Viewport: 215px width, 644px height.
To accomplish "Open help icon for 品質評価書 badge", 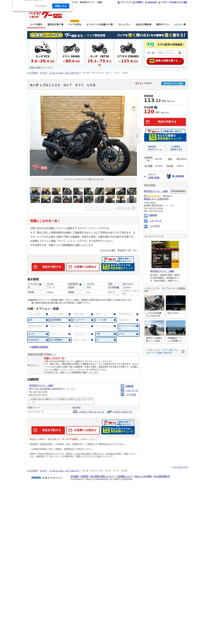I will (x=69, y=320).
